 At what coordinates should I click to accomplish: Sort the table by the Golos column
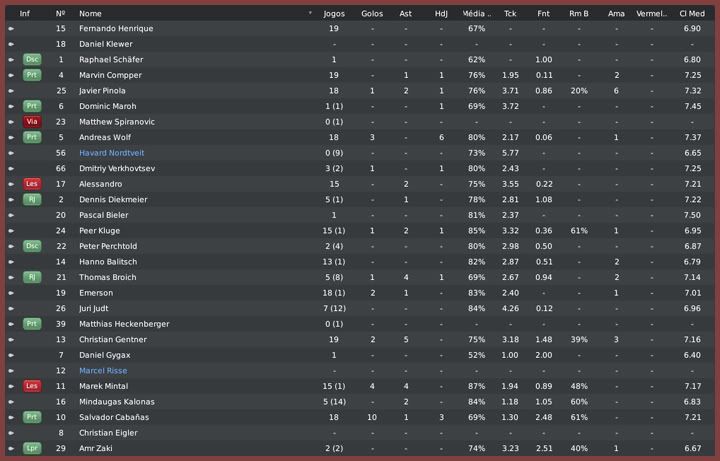coord(372,14)
